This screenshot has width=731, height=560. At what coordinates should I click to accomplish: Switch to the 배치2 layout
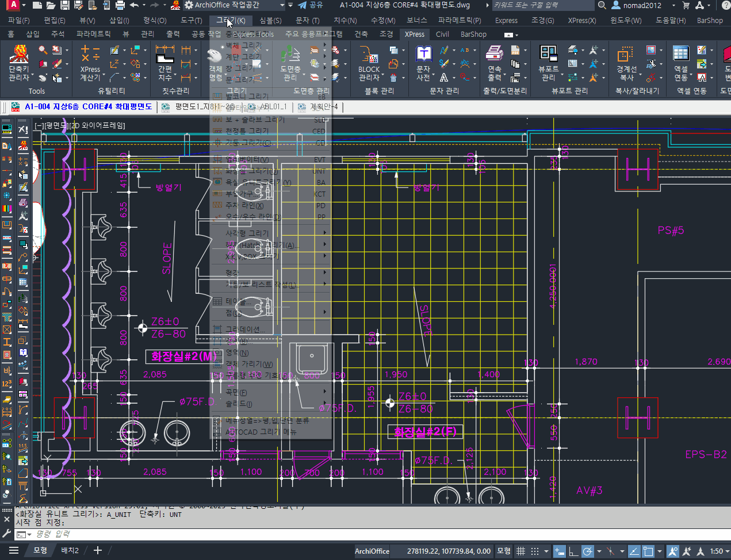coord(70,550)
